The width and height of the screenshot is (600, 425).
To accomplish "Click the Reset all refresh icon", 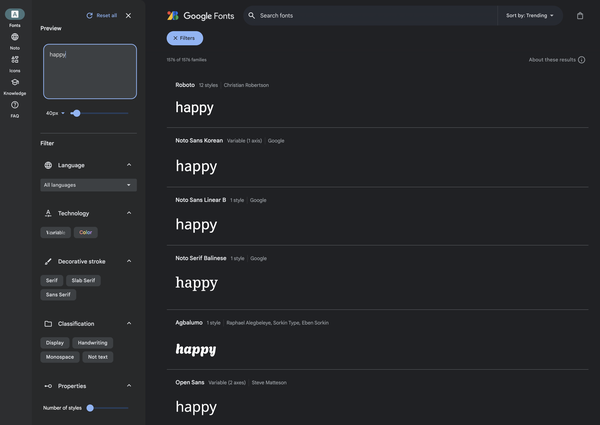I will [90, 15].
